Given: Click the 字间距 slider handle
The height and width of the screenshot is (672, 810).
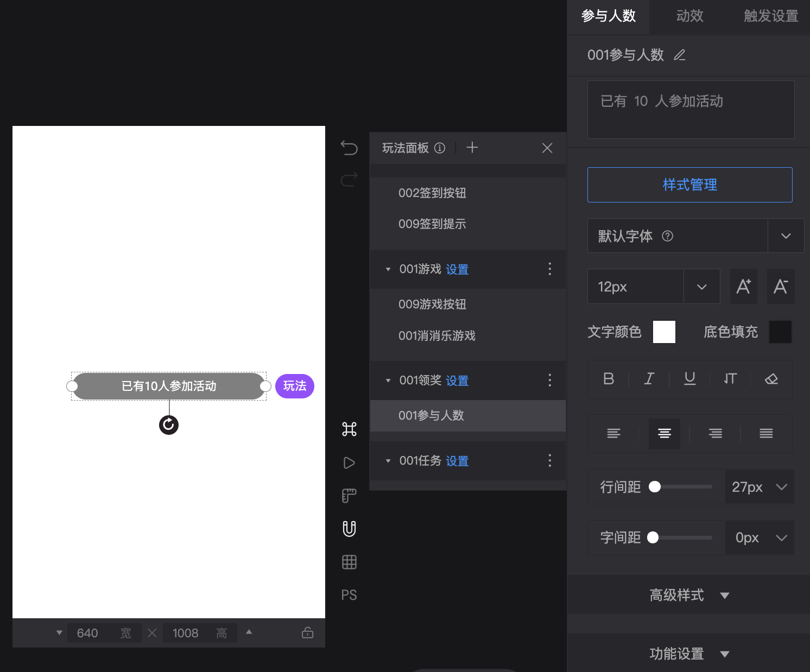Looking at the screenshot, I should pyautogui.click(x=653, y=537).
